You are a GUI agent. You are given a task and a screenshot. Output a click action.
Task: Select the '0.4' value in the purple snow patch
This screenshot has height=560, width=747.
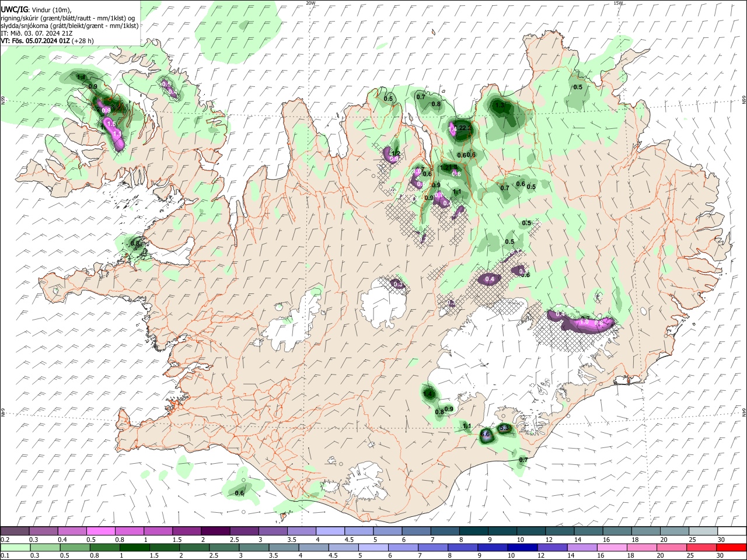[490, 279]
